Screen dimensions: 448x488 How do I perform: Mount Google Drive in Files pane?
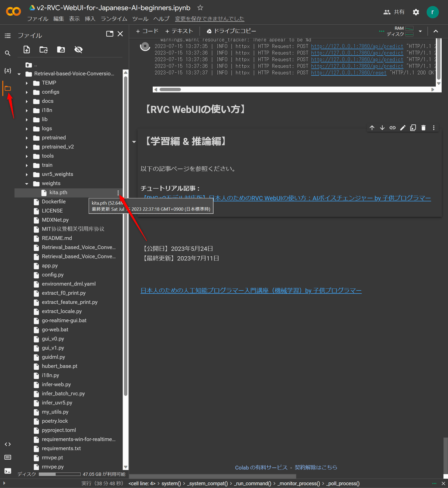(61, 50)
